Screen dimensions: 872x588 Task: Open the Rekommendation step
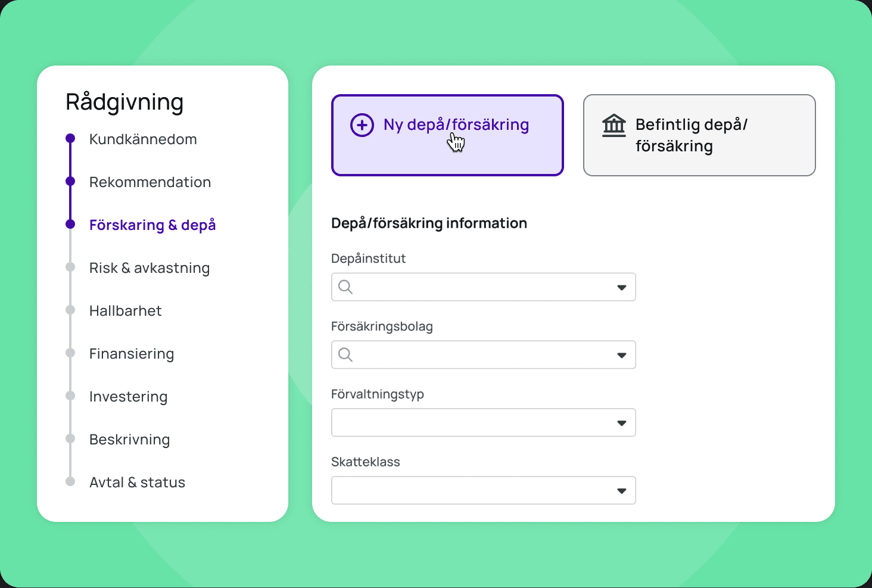click(x=150, y=182)
